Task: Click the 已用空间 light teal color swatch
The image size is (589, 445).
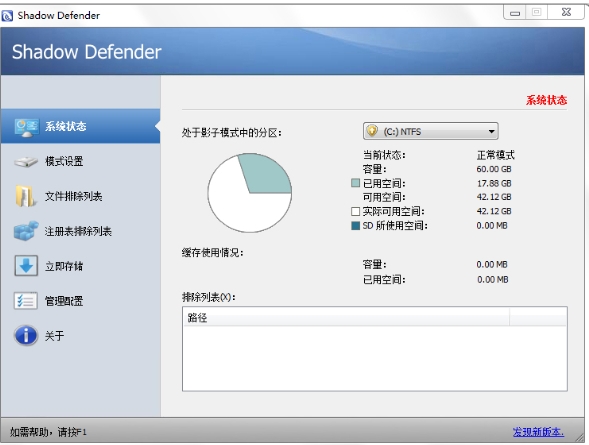Action: [x=355, y=183]
